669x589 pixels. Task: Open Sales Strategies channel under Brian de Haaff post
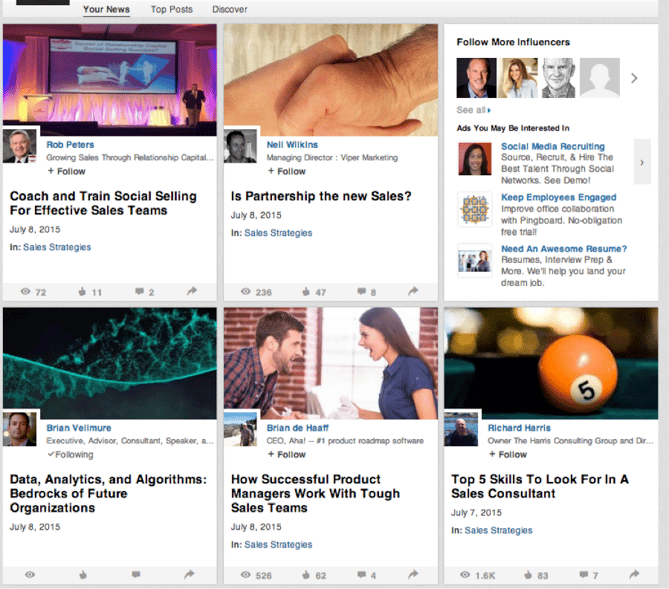click(278, 545)
